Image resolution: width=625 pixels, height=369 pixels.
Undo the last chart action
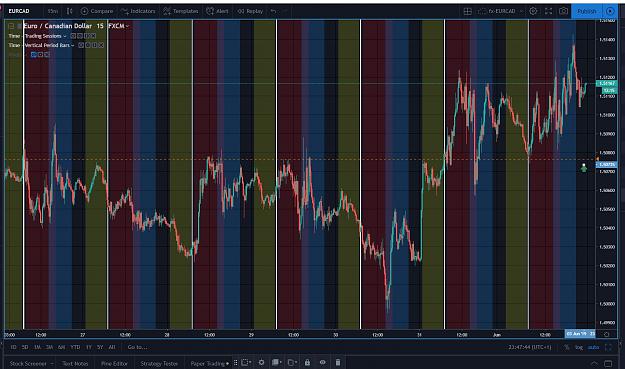[x=273, y=11]
